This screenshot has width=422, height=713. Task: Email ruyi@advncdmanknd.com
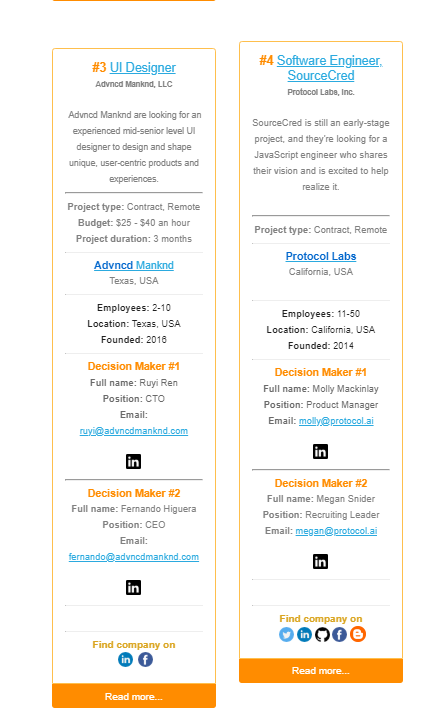pos(134,431)
